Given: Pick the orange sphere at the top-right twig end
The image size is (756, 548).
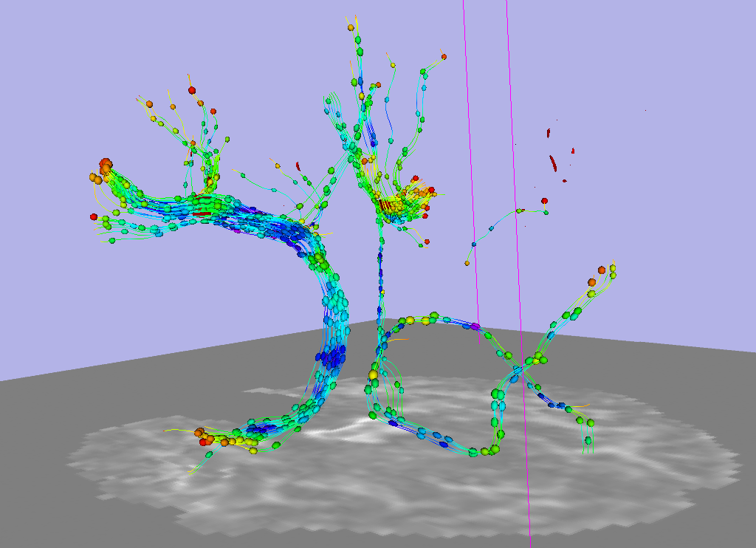Looking at the screenshot, I should tap(443, 56).
